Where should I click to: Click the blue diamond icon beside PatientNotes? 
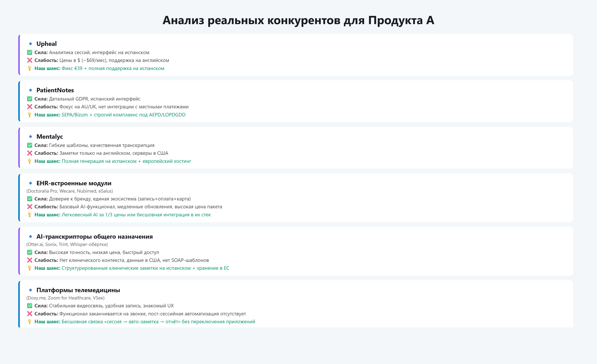[31, 90]
